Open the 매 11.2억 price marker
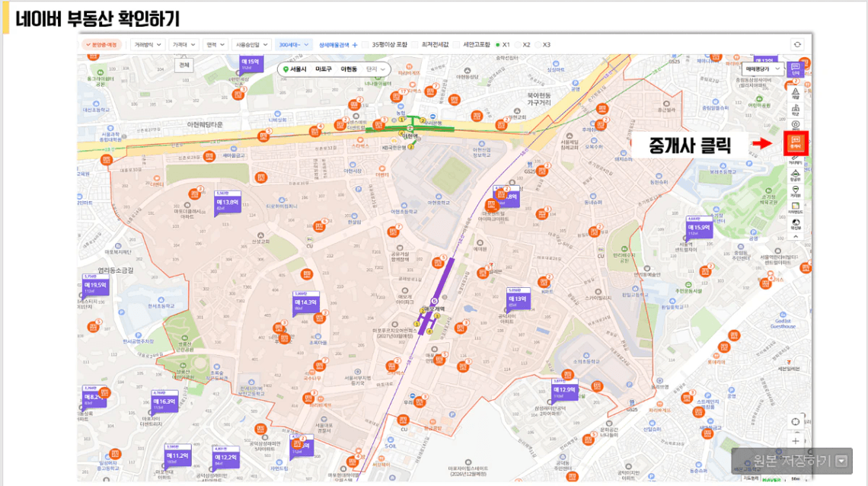Image resolution: width=868 pixels, height=486 pixels. [177, 456]
